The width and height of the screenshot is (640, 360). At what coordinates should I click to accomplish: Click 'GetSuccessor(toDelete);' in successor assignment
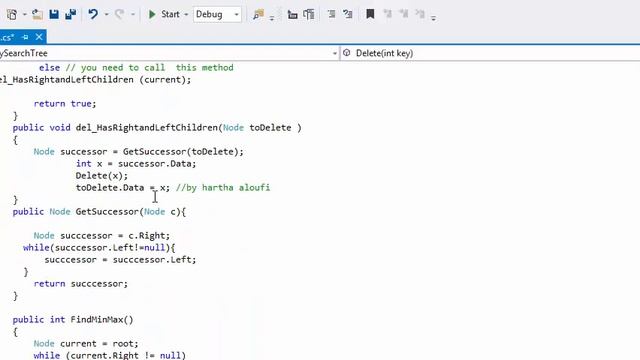tap(183, 152)
